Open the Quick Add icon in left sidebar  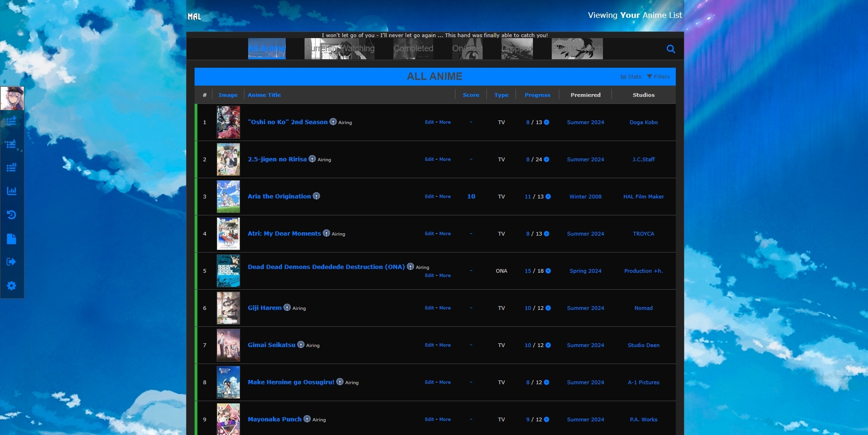pyautogui.click(x=11, y=121)
